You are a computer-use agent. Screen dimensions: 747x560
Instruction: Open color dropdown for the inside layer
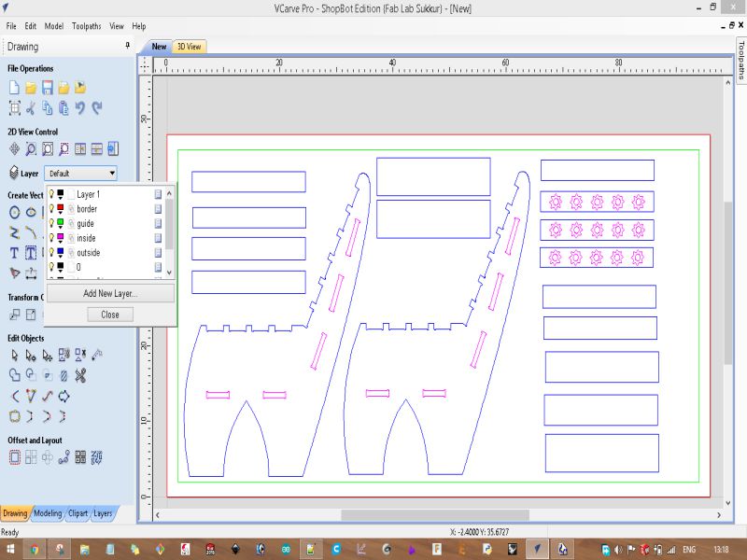tap(62, 243)
